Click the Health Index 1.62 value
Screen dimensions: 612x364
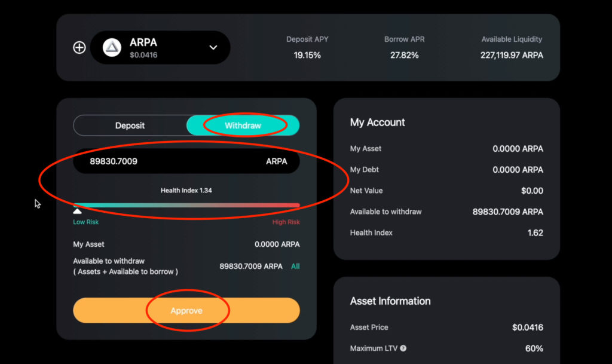(x=535, y=233)
